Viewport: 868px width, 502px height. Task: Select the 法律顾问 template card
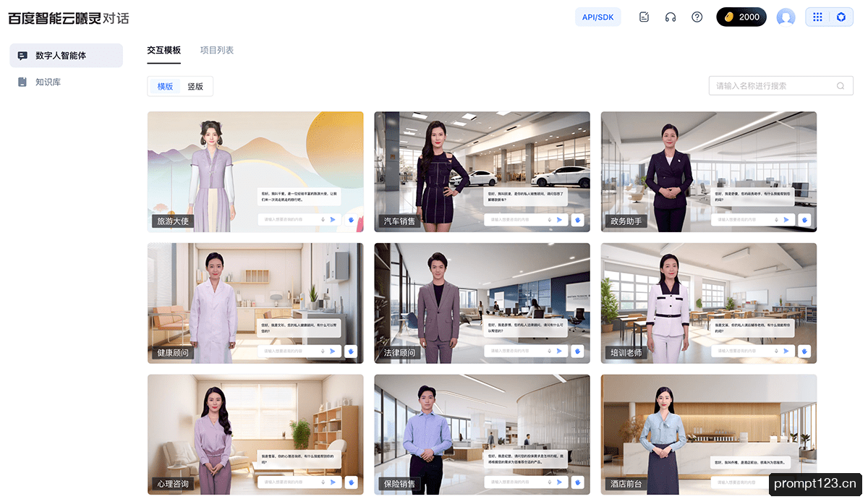pyautogui.click(x=482, y=303)
